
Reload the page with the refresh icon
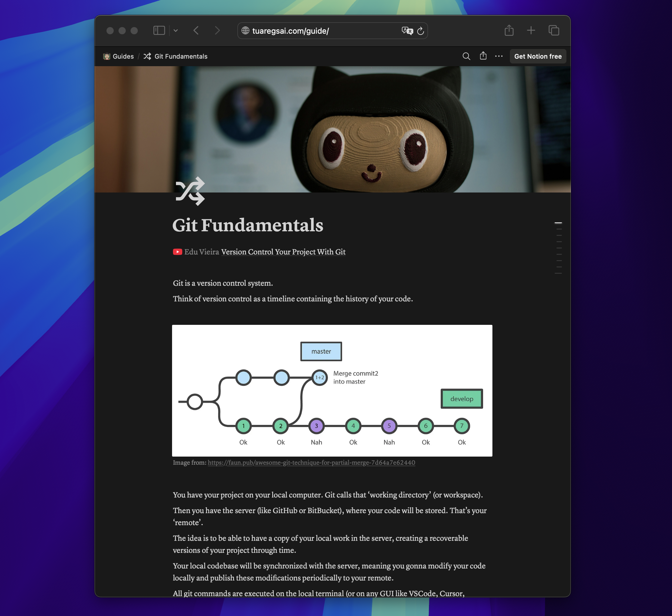tap(421, 31)
